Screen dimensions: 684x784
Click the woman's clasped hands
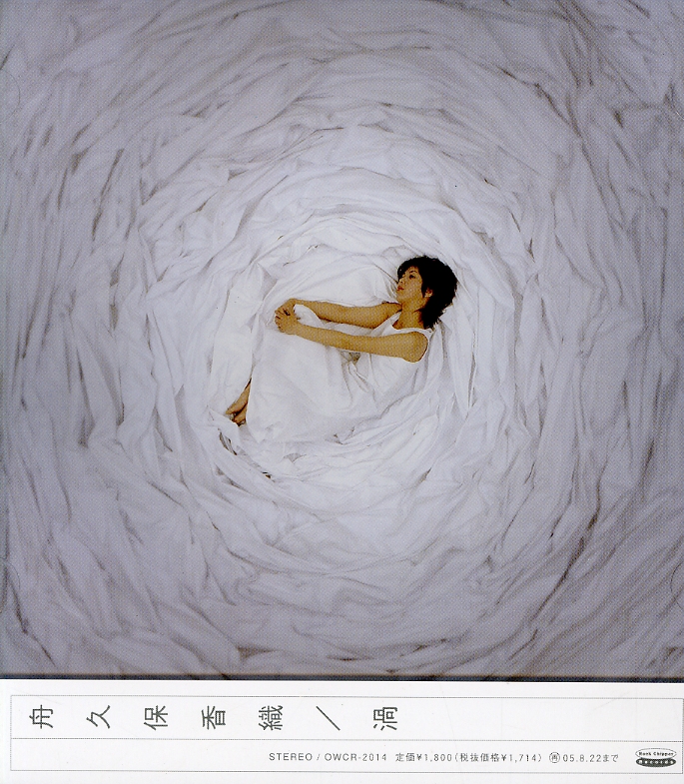coord(286,316)
